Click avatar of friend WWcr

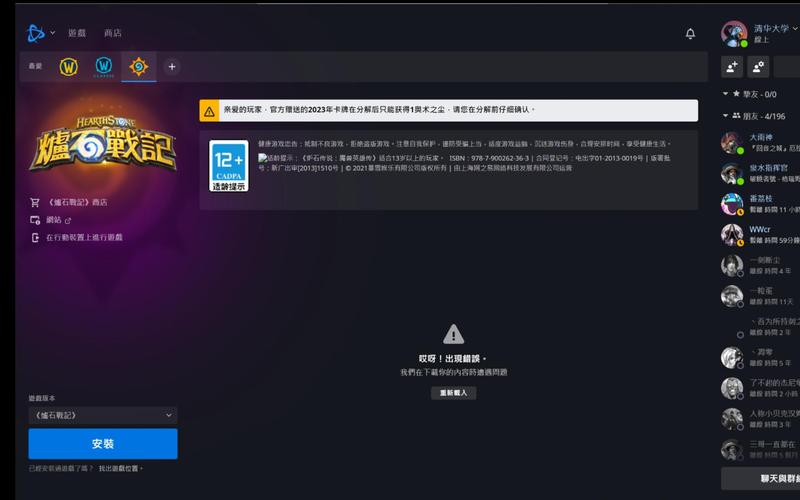[732, 235]
